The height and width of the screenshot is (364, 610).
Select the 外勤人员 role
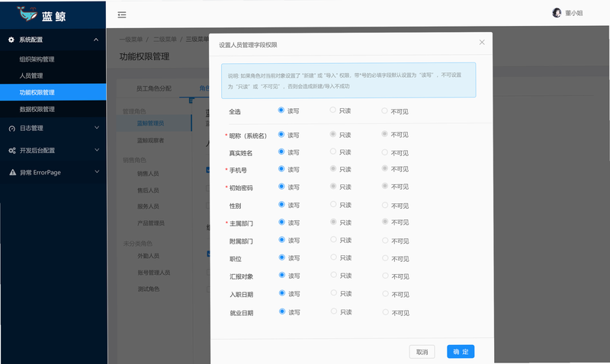(148, 256)
